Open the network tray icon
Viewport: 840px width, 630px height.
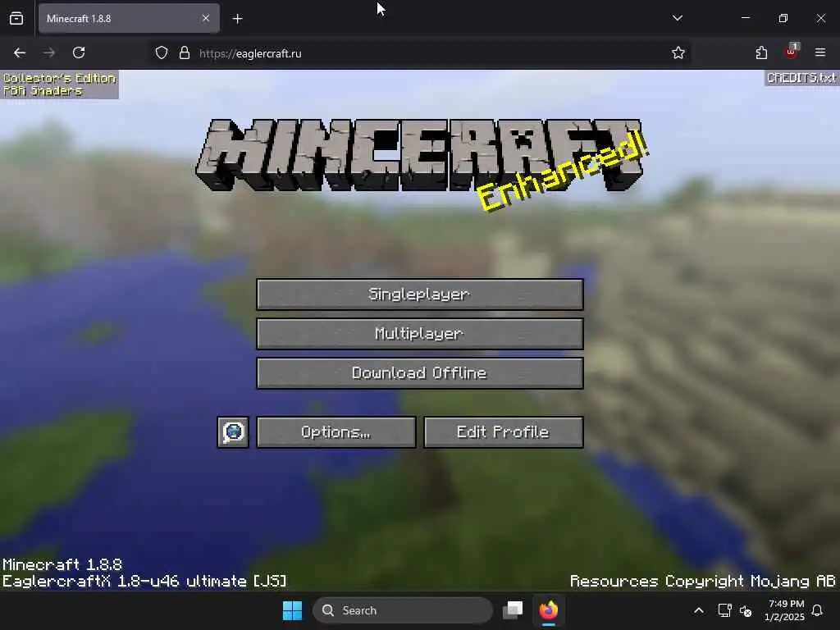tap(725, 610)
